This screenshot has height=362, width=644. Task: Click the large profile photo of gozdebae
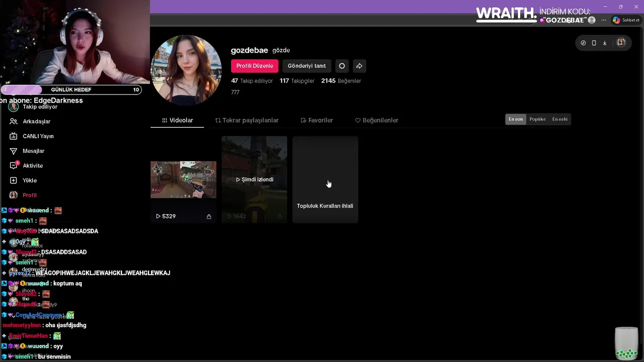tap(186, 70)
